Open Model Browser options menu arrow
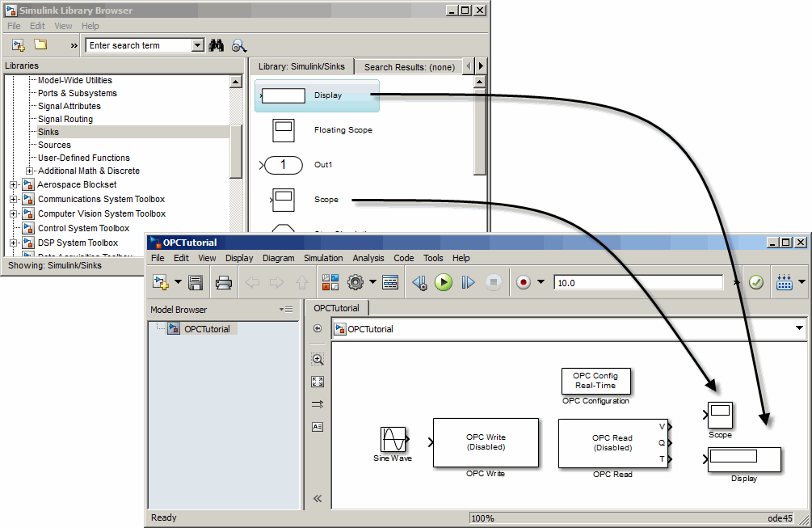 (x=286, y=310)
